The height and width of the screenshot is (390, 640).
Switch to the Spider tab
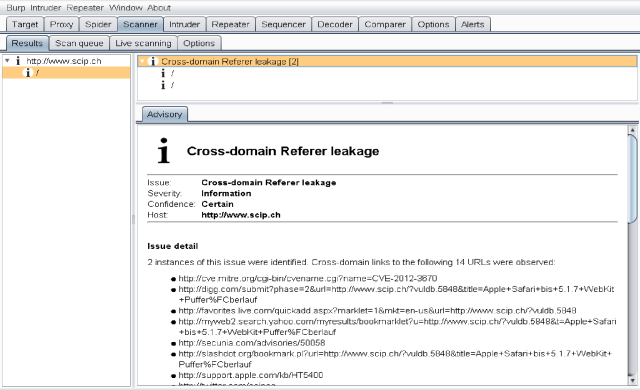(x=98, y=24)
